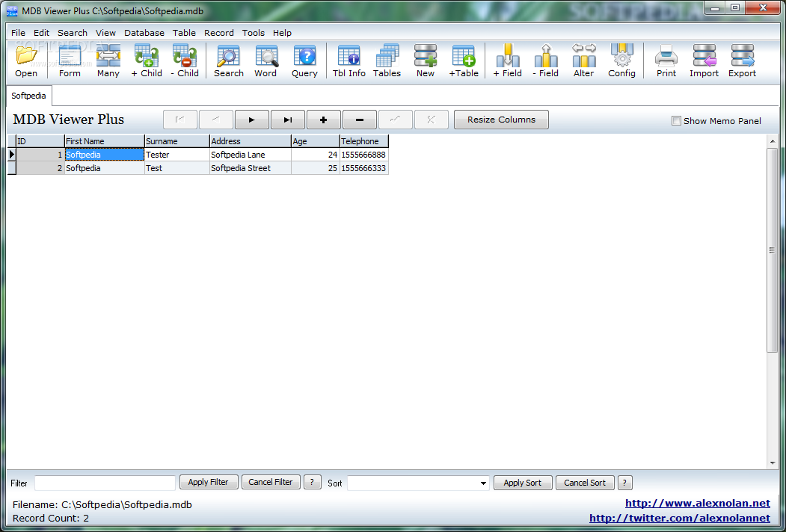Image resolution: width=786 pixels, height=532 pixels.
Task: Click Apply Sort
Action: (523, 483)
